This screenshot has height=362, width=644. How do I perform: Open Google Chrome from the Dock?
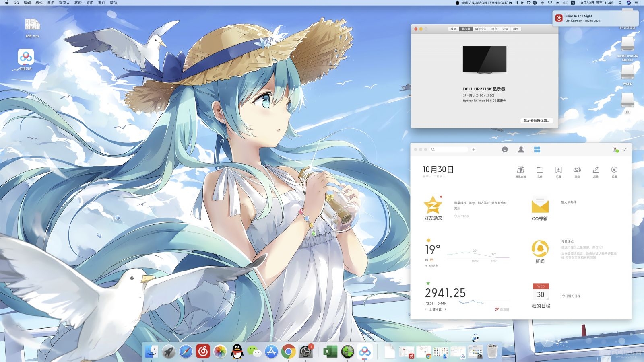point(288,352)
